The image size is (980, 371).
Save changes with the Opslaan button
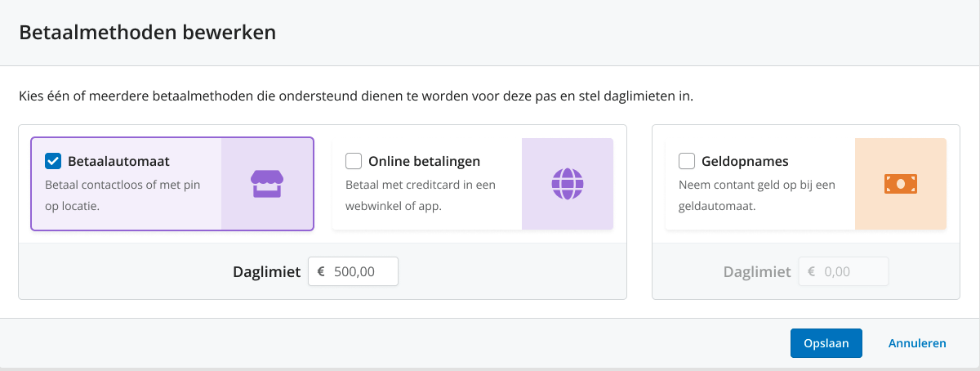(826, 343)
